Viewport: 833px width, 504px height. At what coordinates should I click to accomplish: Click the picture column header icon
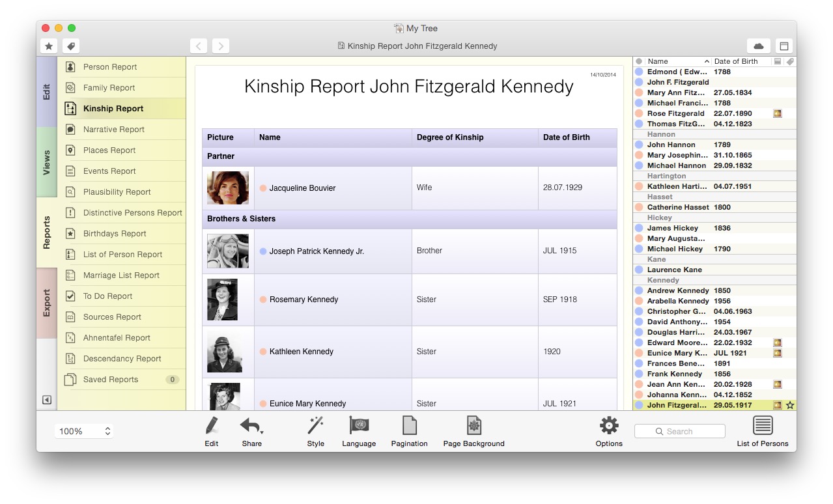tap(777, 61)
